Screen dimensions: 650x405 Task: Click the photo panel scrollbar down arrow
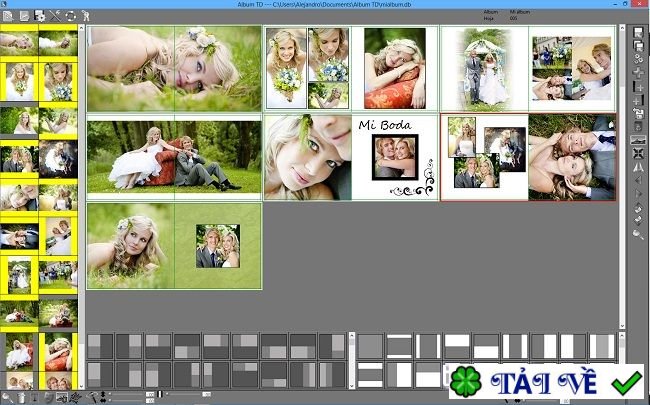coord(81,386)
